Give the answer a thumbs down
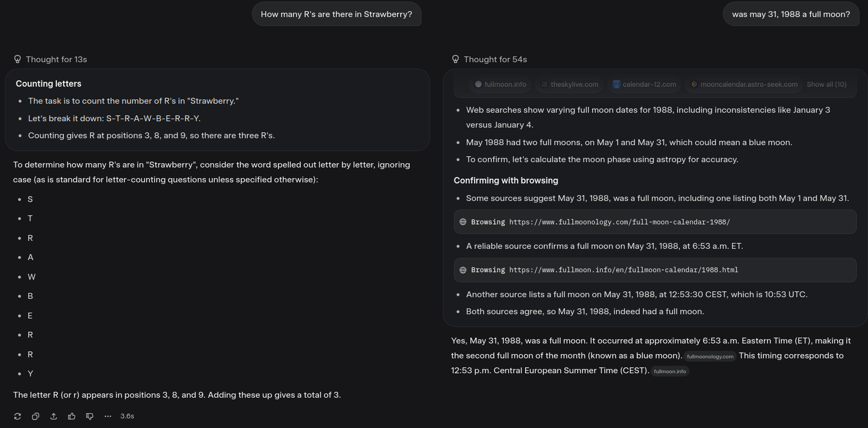 pos(90,416)
